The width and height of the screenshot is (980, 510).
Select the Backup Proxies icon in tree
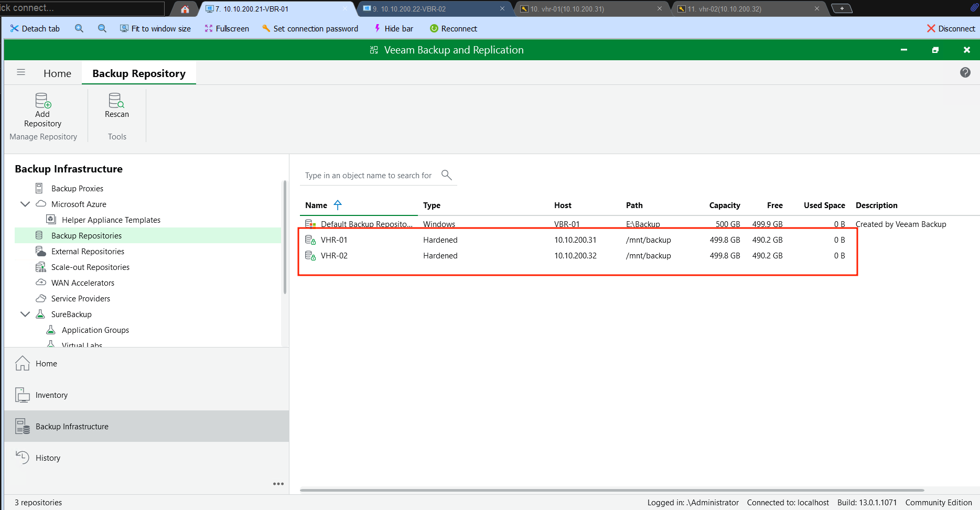39,188
